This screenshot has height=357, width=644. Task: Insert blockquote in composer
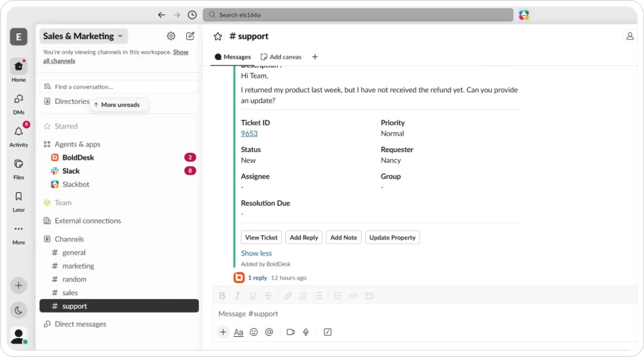338,296
